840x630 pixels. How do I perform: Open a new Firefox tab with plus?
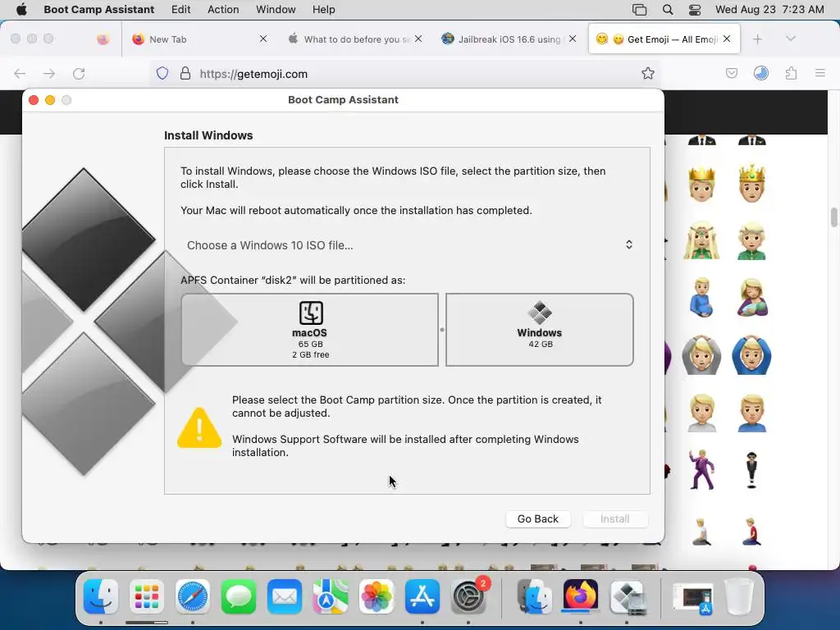757,39
